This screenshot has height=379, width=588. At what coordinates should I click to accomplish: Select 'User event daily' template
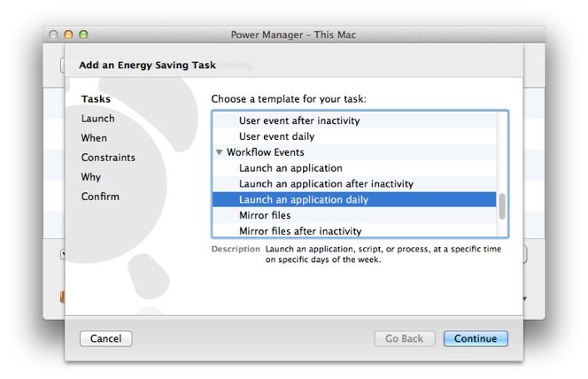click(354, 136)
